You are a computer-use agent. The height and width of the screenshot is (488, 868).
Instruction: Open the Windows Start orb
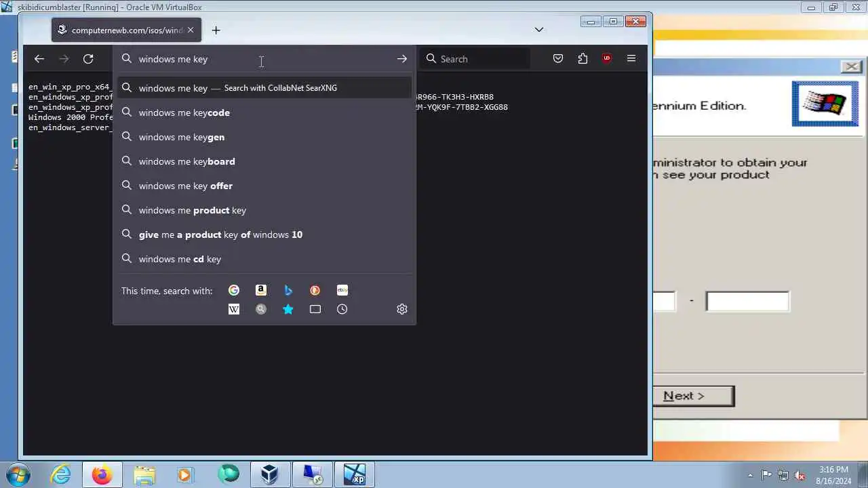[x=18, y=474]
